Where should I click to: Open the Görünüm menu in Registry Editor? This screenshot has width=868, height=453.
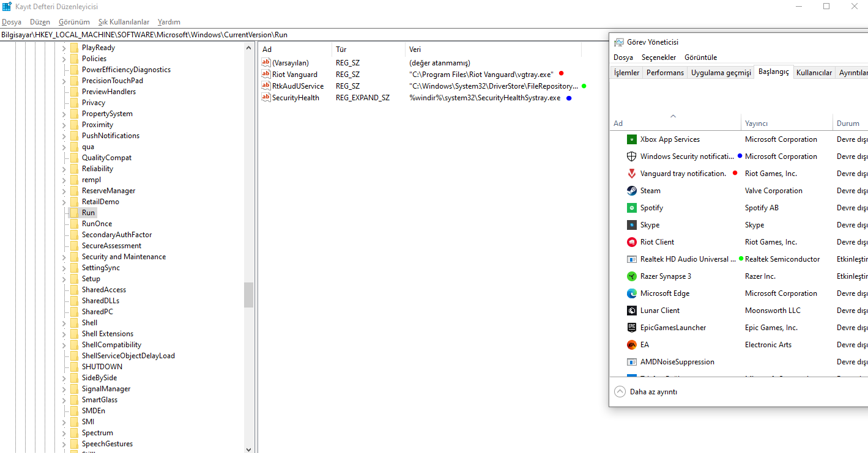click(x=74, y=22)
